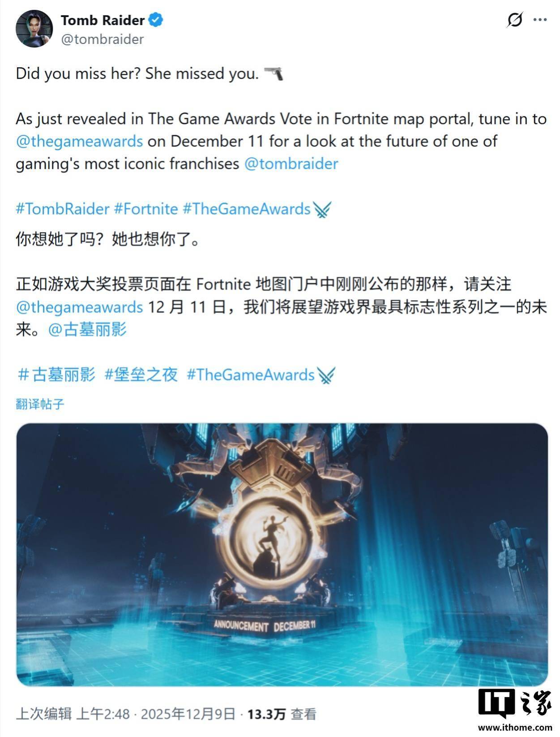Open the #堡垒之夜 hashtag
This screenshot has width=560, height=737.
pos(141,375)
